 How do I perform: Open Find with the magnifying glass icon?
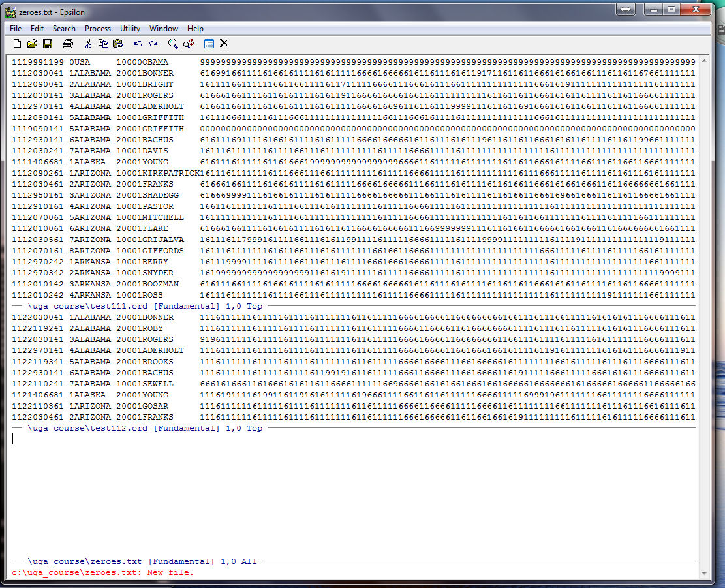(173, 44)
